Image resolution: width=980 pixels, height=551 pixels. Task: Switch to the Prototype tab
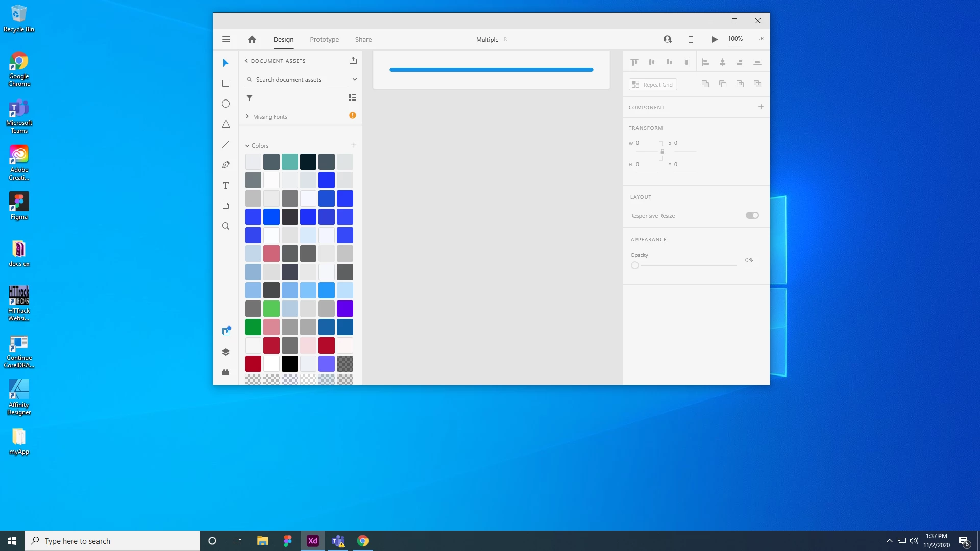[324, 39]
